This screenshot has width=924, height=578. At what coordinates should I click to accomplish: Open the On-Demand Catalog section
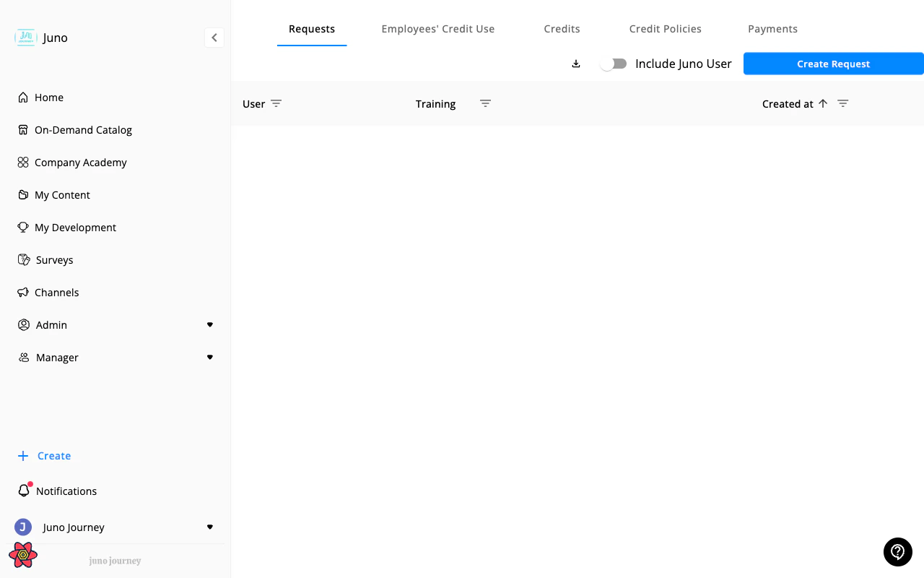tap(83, 129)
